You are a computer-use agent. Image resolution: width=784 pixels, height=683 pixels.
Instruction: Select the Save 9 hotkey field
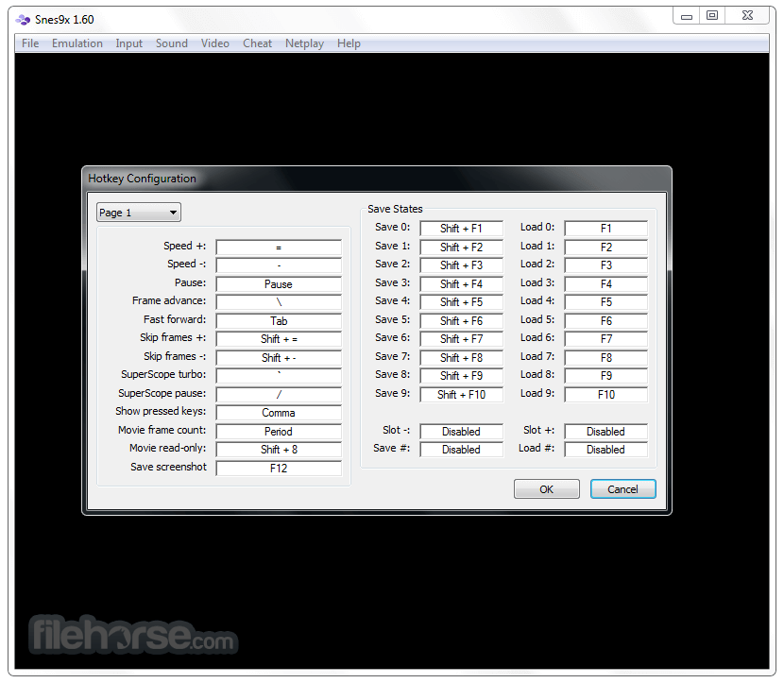tap(462, 395)
